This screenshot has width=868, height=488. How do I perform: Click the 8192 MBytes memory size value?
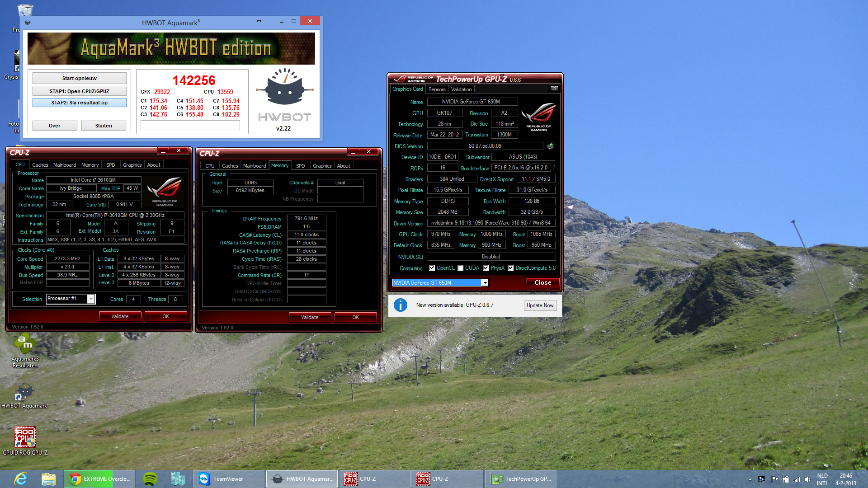click(x=250, y=190)
